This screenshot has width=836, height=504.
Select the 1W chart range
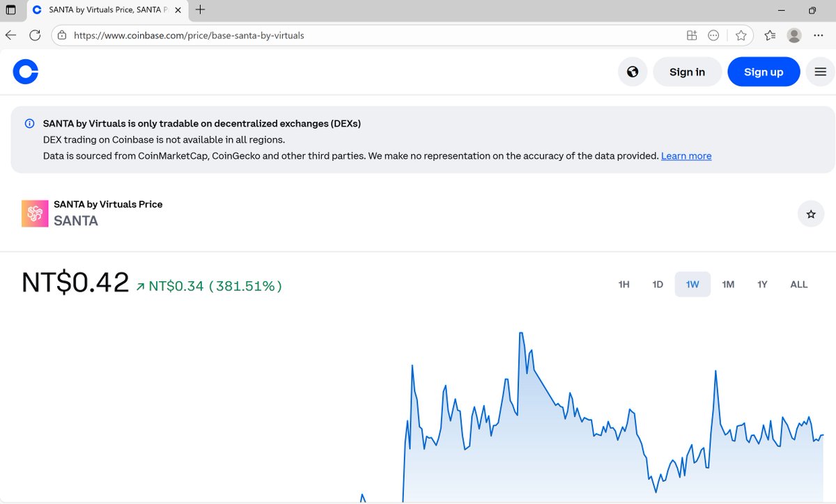tap(692, 284)
